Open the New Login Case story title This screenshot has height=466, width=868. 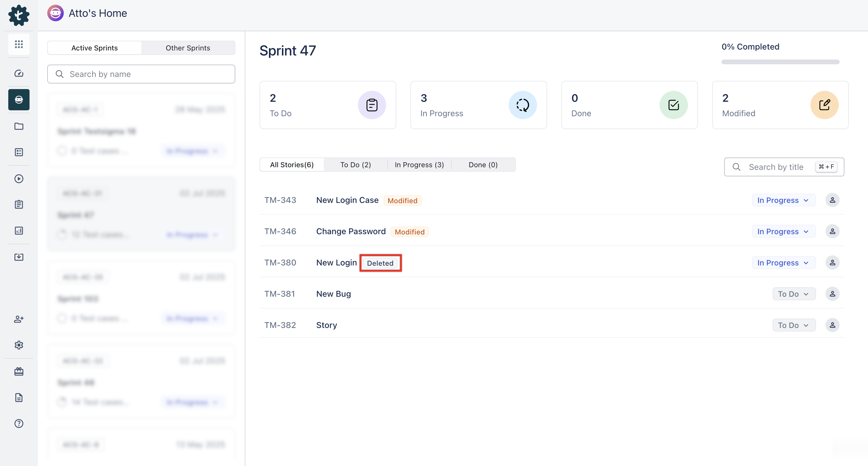coord(347,200)
